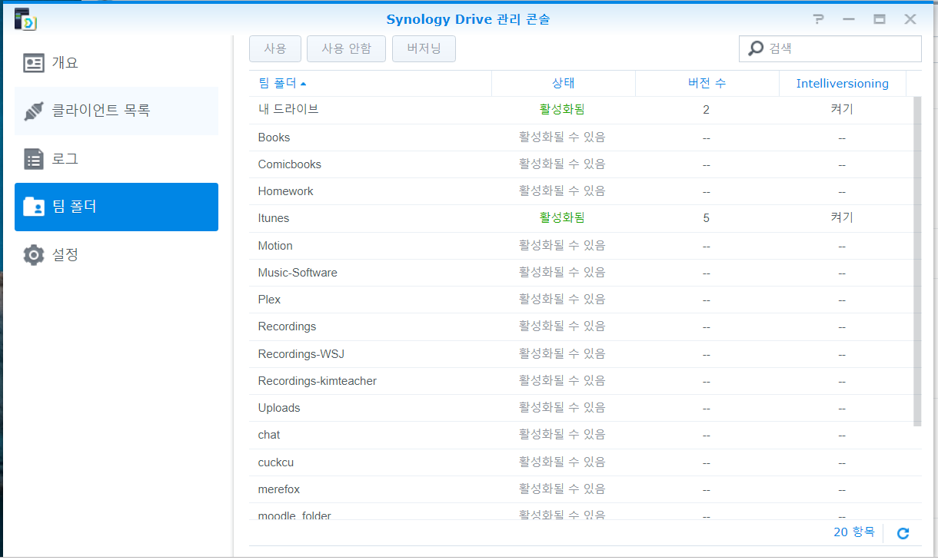Click the 팀 폴더 folder icon
The width and height of the screenshot is (938, 560).
34,207
